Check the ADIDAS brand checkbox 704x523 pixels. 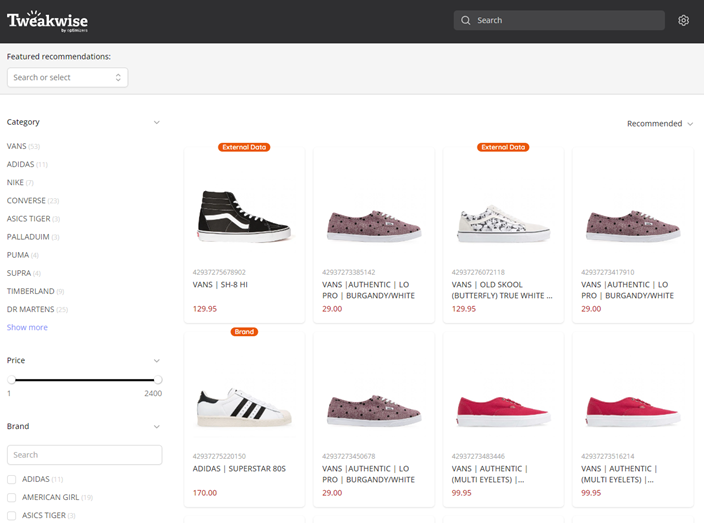tap(12, 479)
